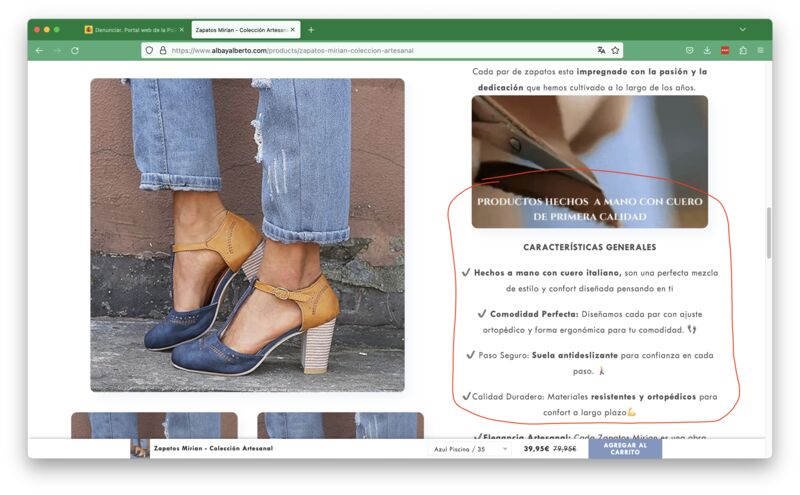Select the Zapatos Mirian tab

[245, 30]
